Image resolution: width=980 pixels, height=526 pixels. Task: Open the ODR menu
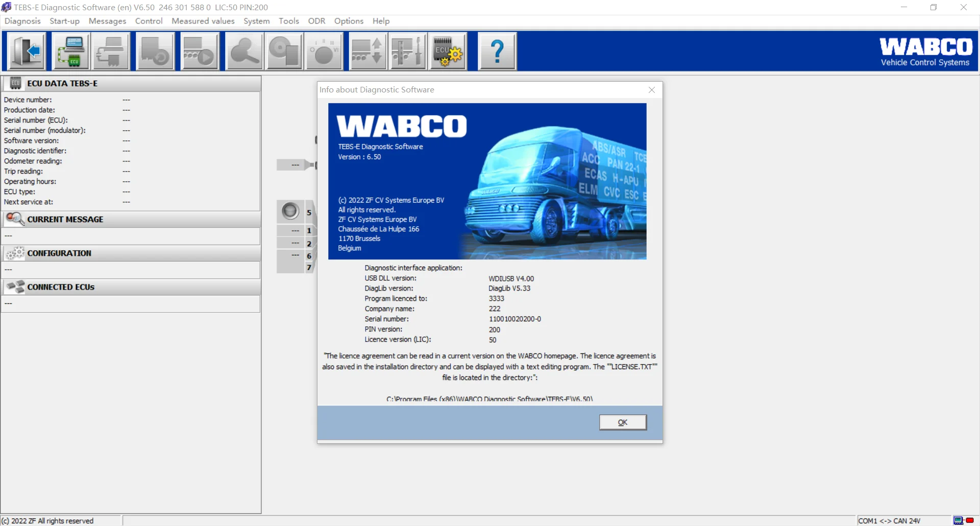[x=316, y=21]
